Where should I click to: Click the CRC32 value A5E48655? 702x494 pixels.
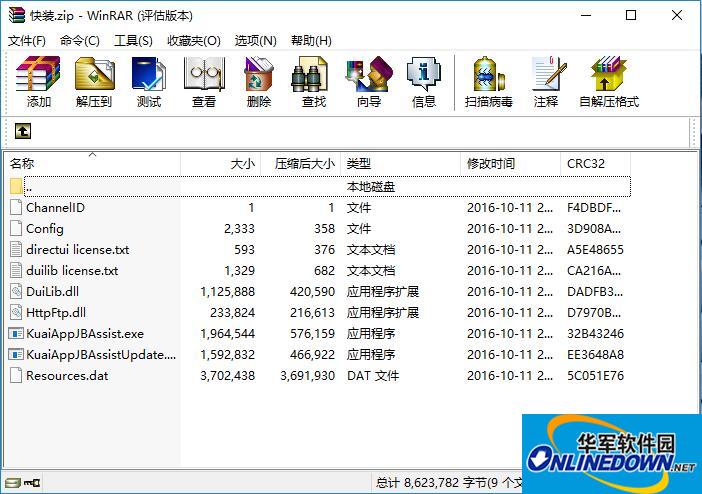[595, 249]
